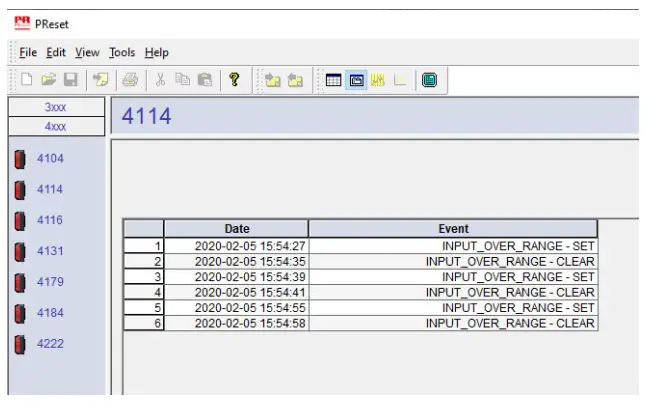The height and width of the screenshot is (407, 649).
Task: Click the large 4114 heading title
Action: click(x=147, y=116)
